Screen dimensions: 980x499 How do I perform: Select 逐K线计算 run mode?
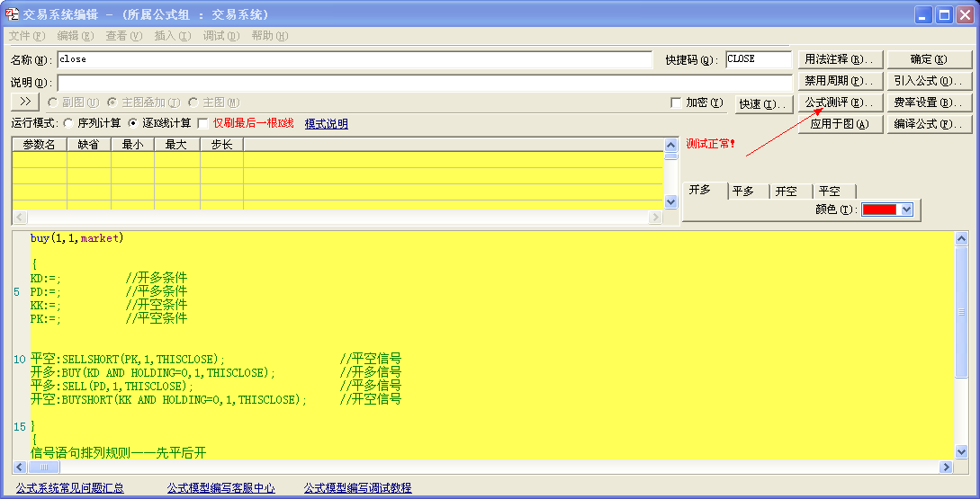pyautogui.click(x=133, y=123)
